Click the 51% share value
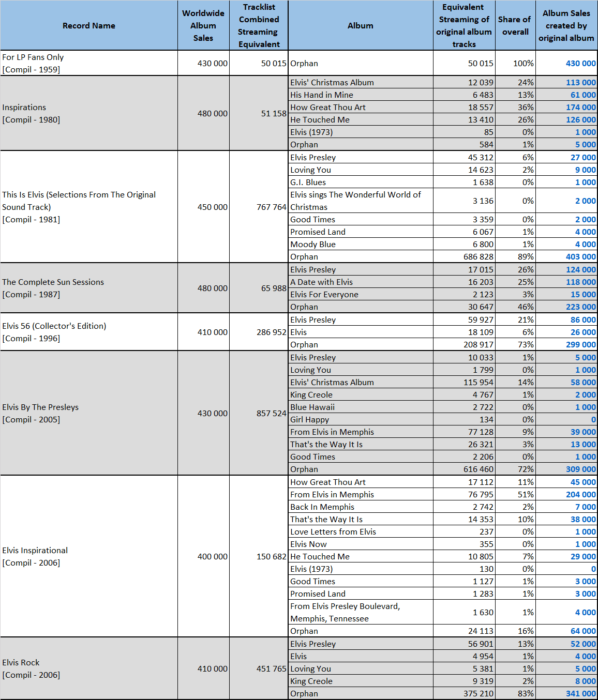The height and width of the screenshot is (700, 598). [x=515, y=494]
